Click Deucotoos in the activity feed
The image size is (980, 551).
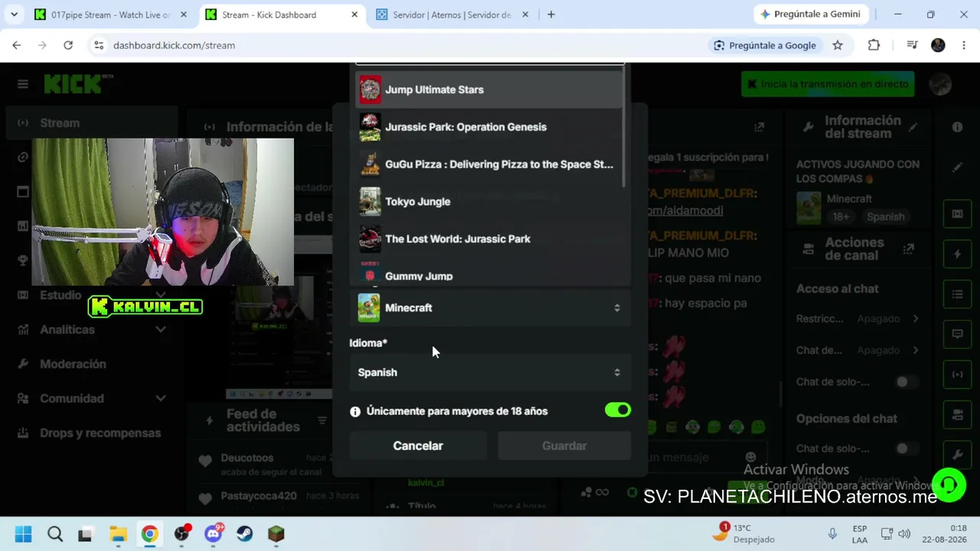(x=247, y=458)
